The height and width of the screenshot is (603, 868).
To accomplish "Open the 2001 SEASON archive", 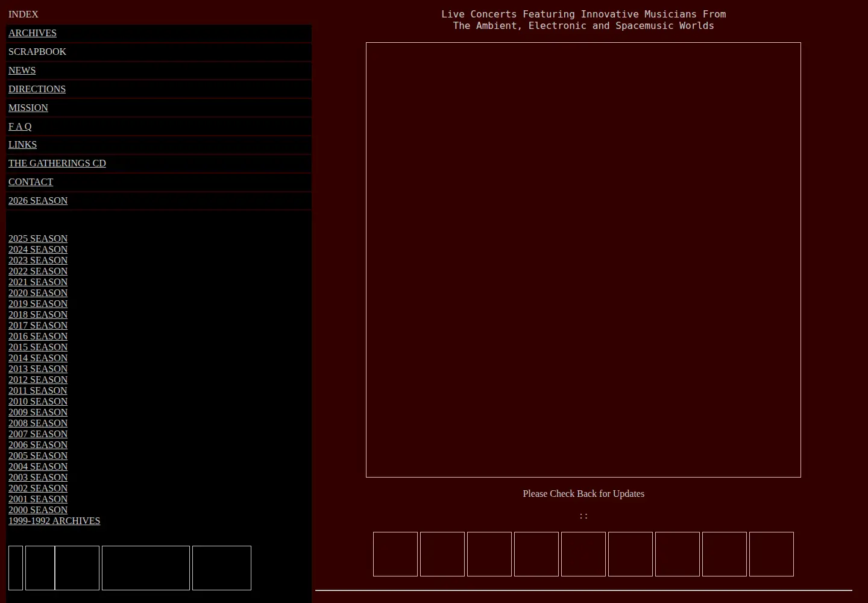I will coord(38,499).
